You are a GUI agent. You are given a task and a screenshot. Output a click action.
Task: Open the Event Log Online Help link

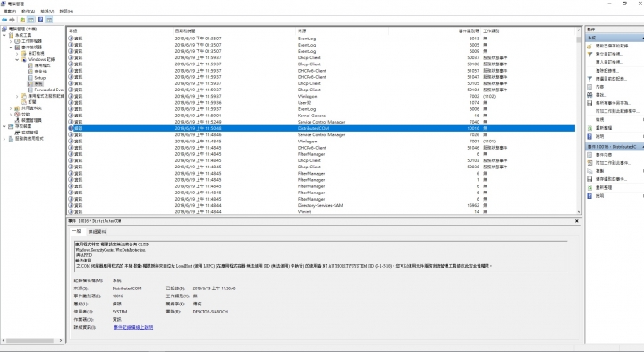coord(133,327)
